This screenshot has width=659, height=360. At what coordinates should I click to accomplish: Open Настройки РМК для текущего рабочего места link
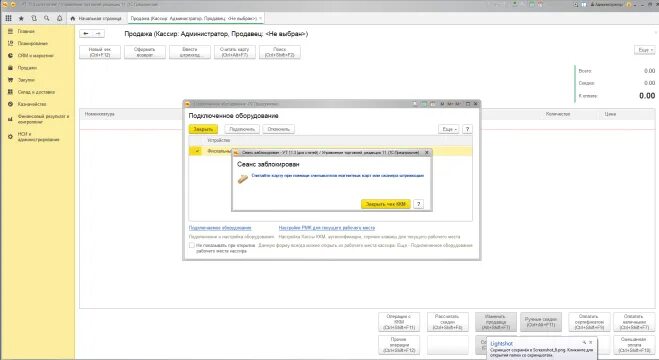point(327,228)
